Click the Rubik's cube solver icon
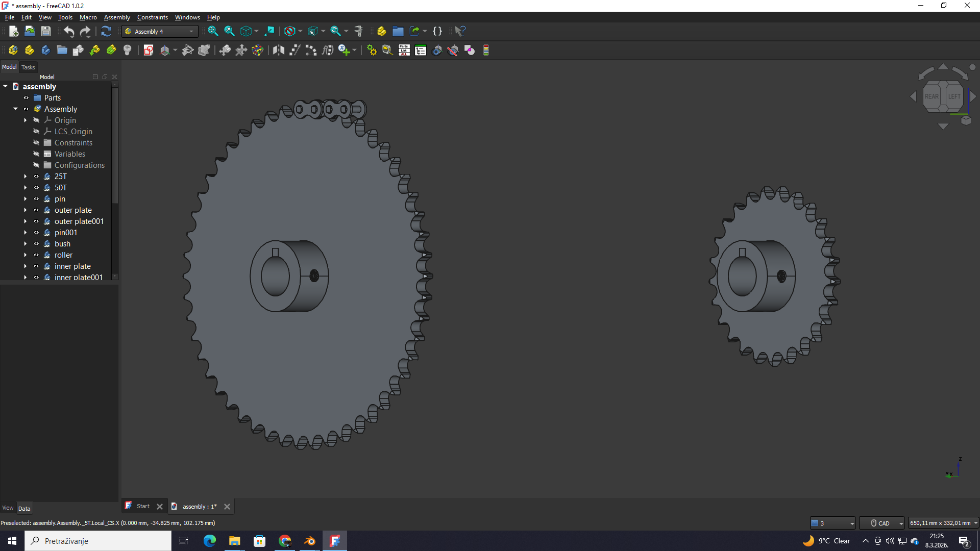This screenshot has height=551, width=980. click(258, 51)
